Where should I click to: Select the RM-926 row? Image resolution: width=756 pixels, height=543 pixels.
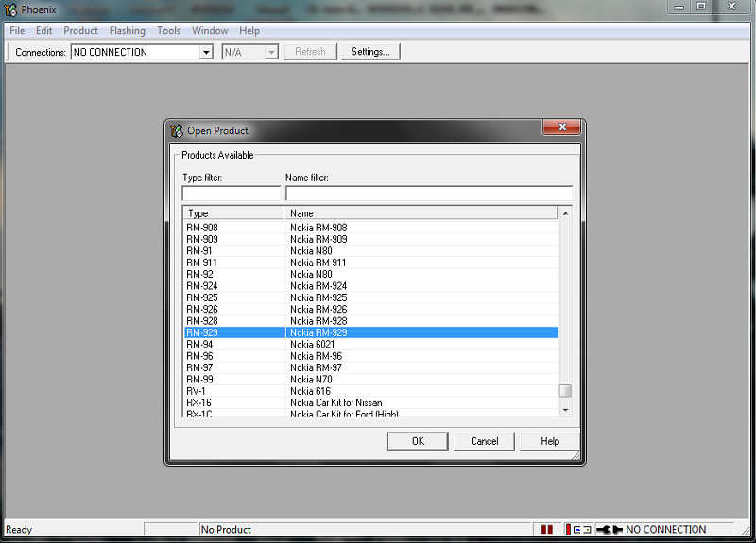(x=371, y=309)
